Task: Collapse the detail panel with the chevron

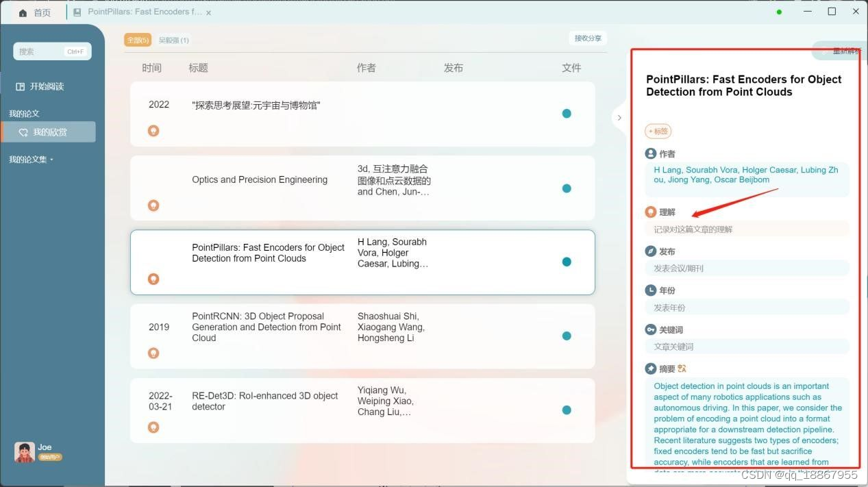Action: (619, 118)
